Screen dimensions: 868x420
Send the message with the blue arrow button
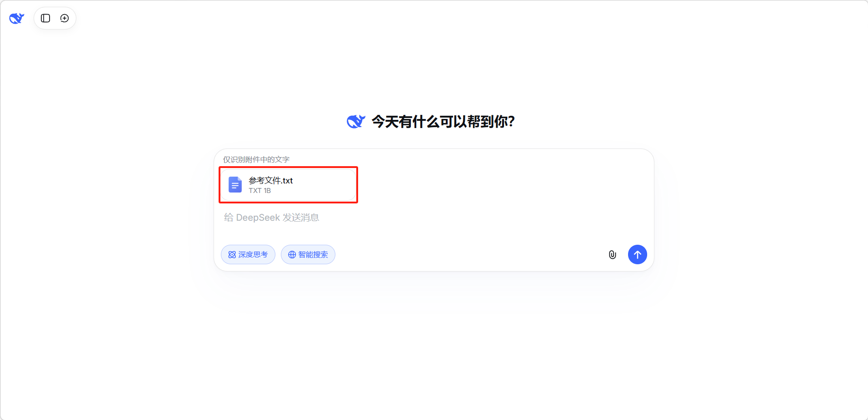coord(637,255)
